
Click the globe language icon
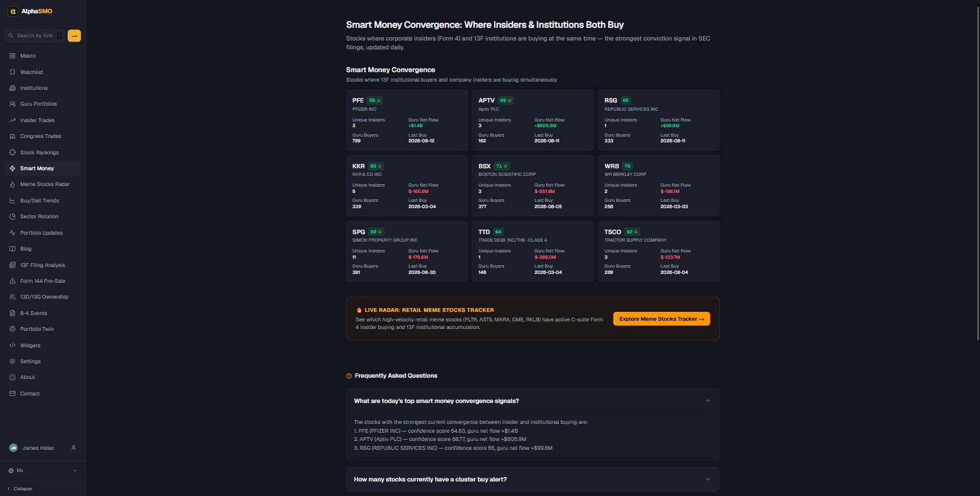coord(11,471)
